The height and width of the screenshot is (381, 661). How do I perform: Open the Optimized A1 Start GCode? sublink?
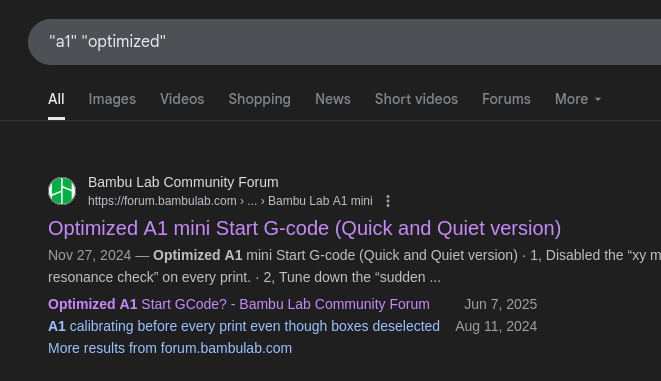coord(239,304)
